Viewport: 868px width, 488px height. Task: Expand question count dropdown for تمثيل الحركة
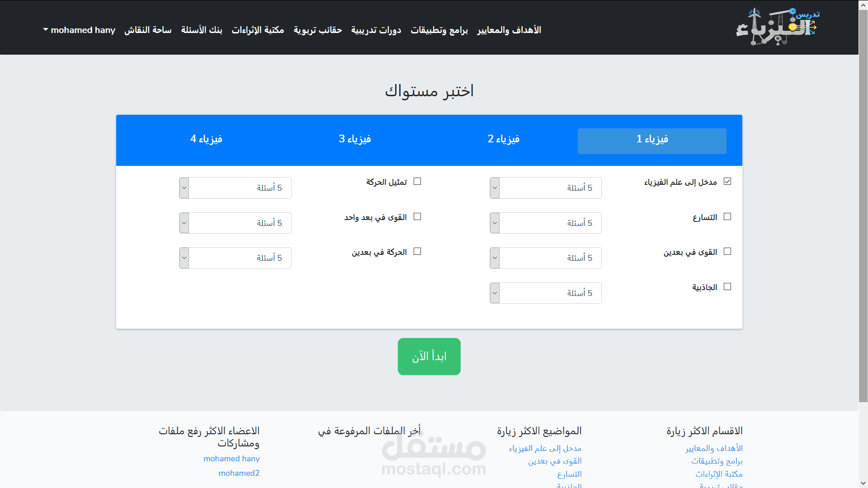click(235, 188)
